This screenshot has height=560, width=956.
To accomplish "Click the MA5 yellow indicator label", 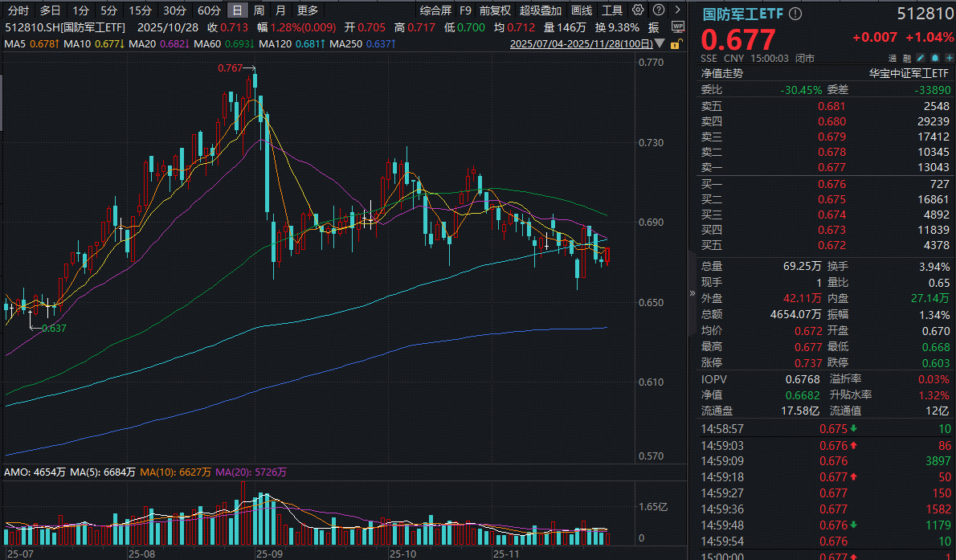I will [x=31, y=43].
